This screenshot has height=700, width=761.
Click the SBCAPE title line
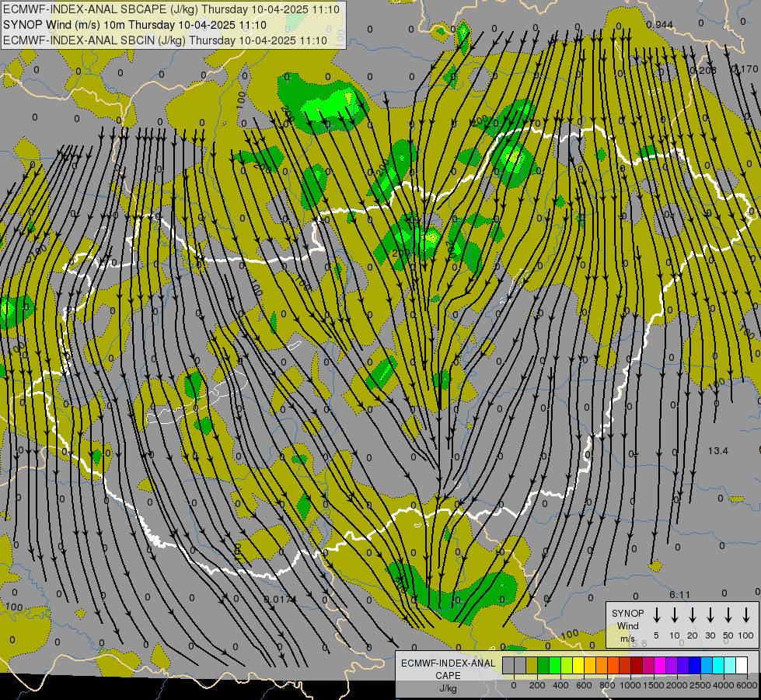coord(171,9)
